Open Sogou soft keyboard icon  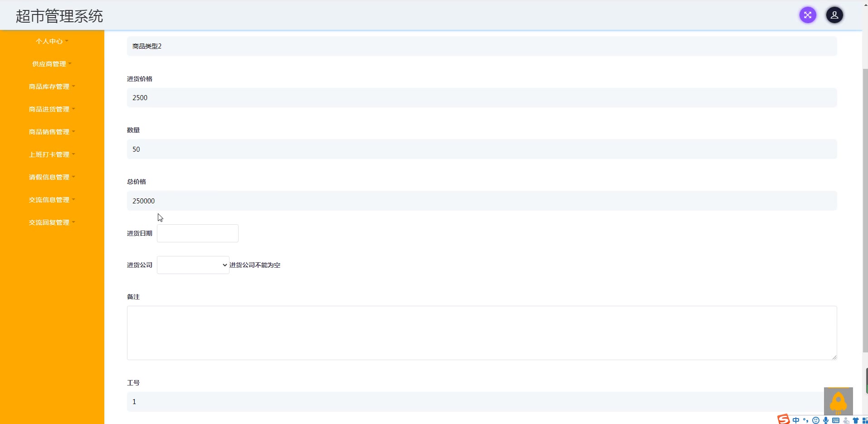coord(836,420)
